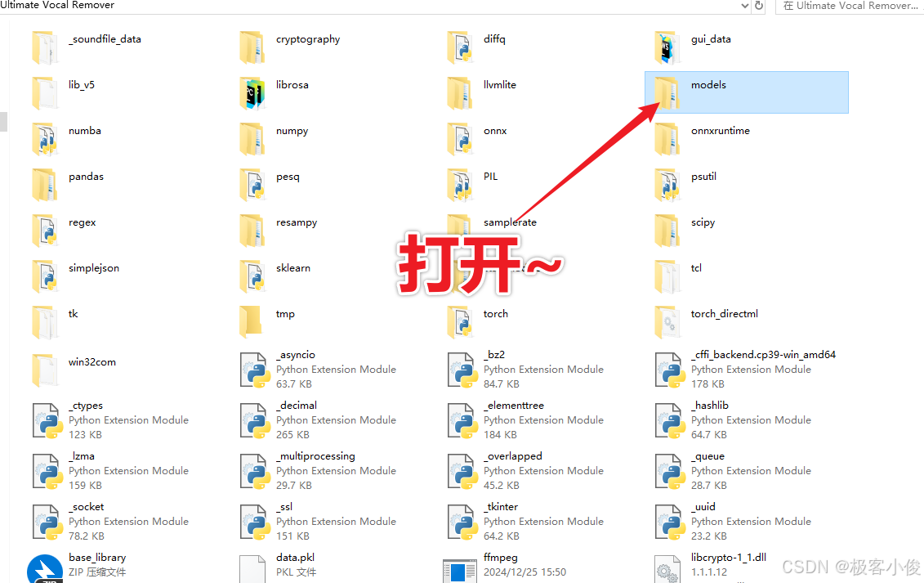Select the lib_v5 folder icon
The height and width of the screenshot is (583, 924).
pos(46,92)
